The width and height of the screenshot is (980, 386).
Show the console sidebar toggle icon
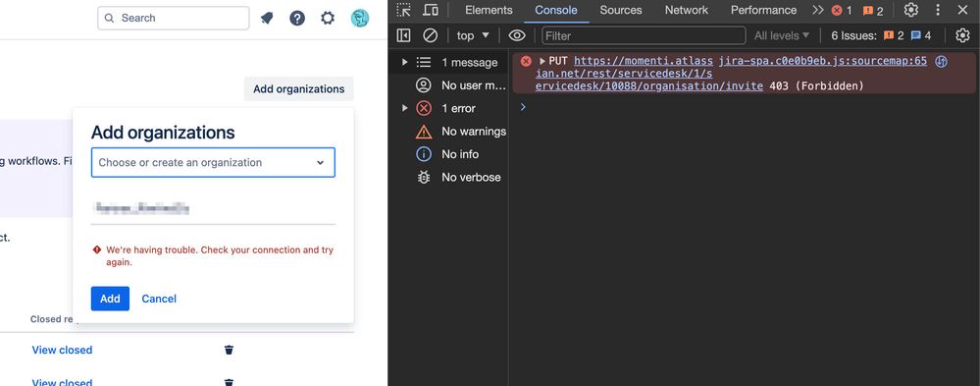tap(404, 35)
